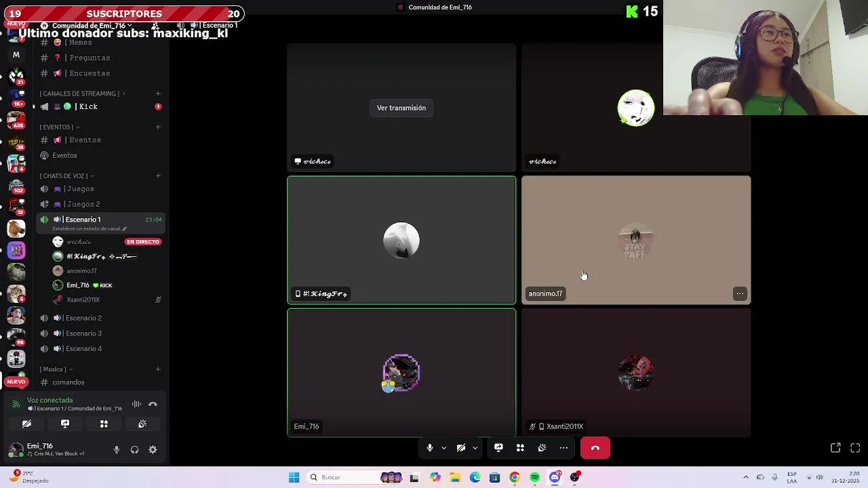This screenshot has height=488, width=868.
Task: Open Eventos stage channel
Action: coord(100,155)
